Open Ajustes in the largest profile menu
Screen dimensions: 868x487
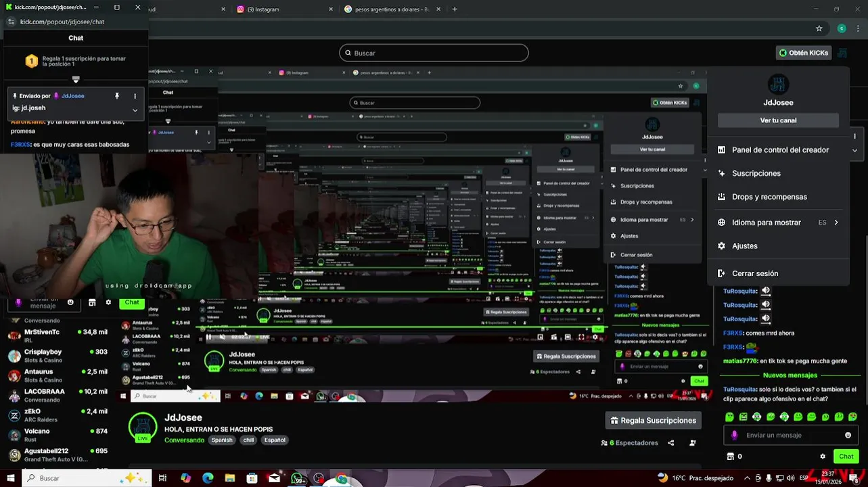click(778, 246)
